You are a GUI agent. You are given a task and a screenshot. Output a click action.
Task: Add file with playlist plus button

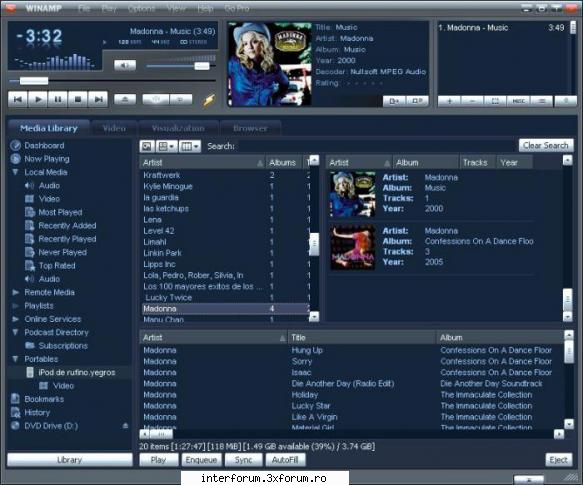coord(449,101)
